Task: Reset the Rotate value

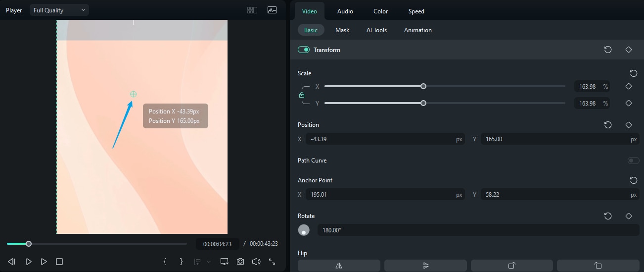Action: click(608, 216)
